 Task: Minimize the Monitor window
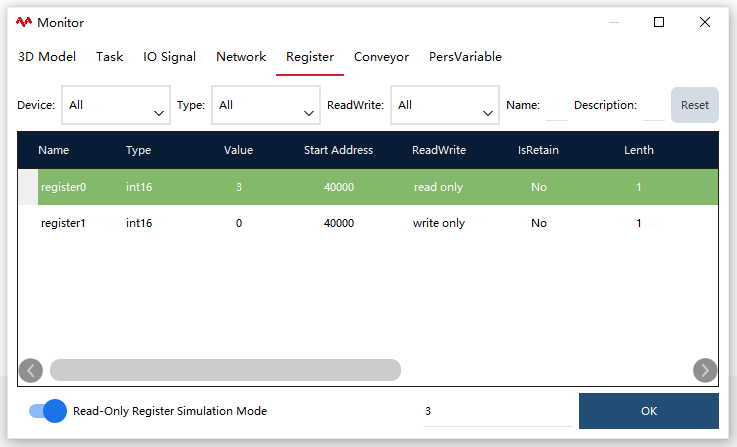pos(614,22)
